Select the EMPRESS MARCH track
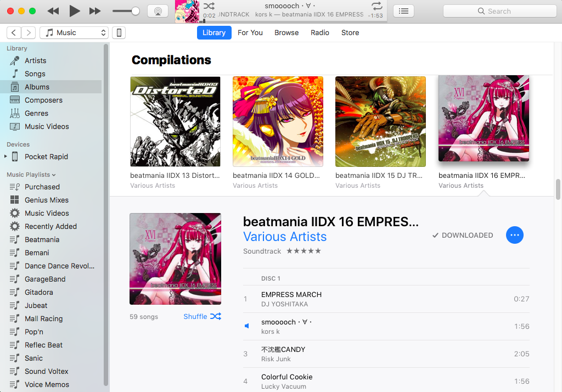This screenshot has width=562, height=392. (386, 299)
